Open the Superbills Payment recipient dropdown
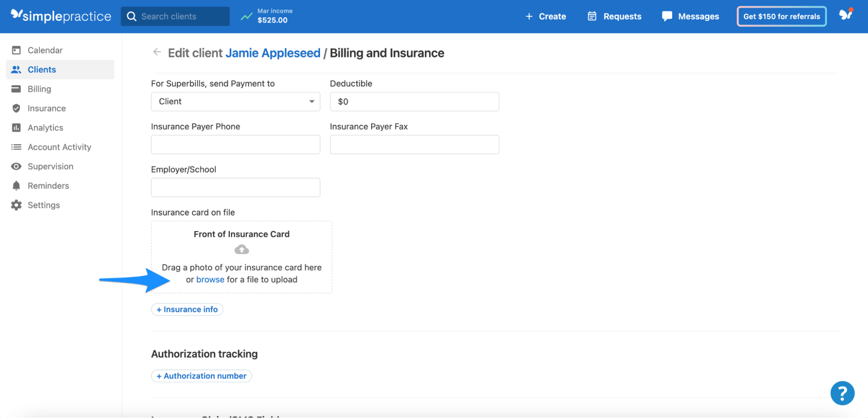This screenshot has width=868, height=418. point(235,101)
